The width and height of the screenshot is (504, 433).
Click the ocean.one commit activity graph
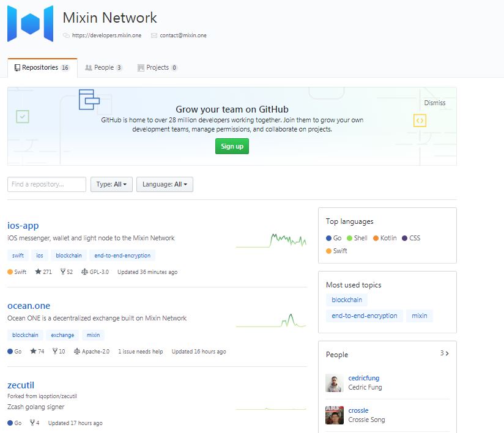(271, 320)
